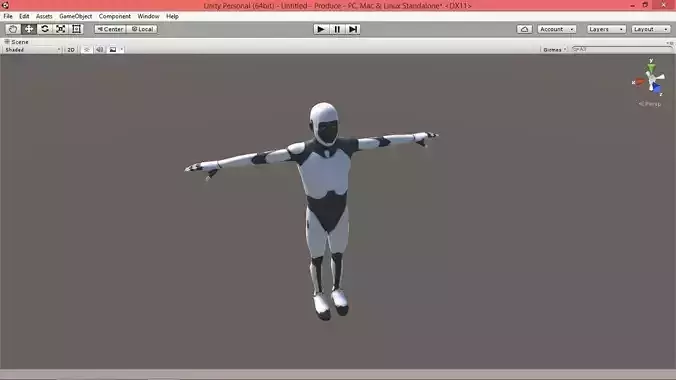The width and height of the screenshot is (676, 380).
Task: Open the GameObject menu
Action: [75, 16]
